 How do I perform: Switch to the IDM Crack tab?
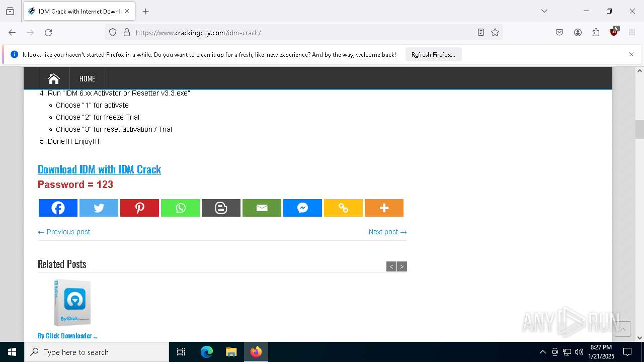pyautogui.click(x=79, y=11)
